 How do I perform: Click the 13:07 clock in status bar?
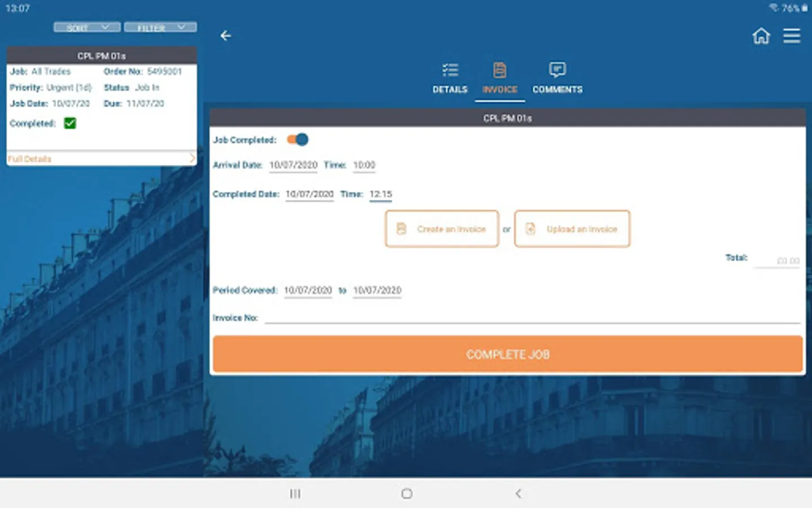click(x=17, y=8)
